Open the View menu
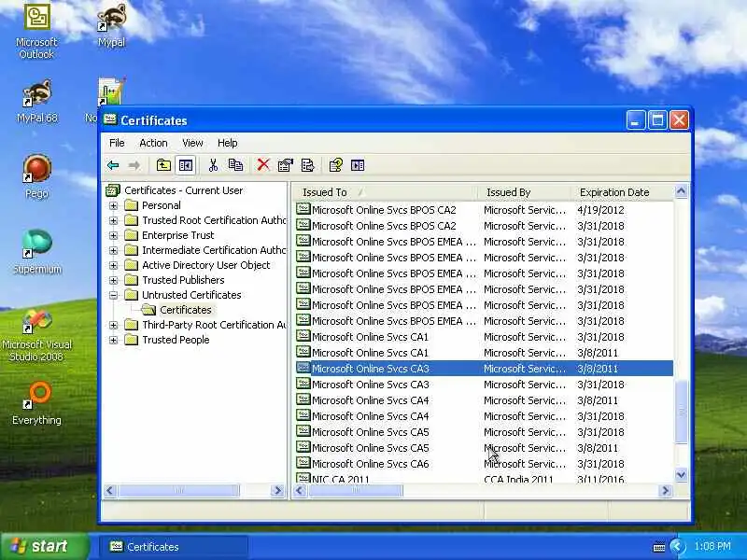 [x=192, y=143]
